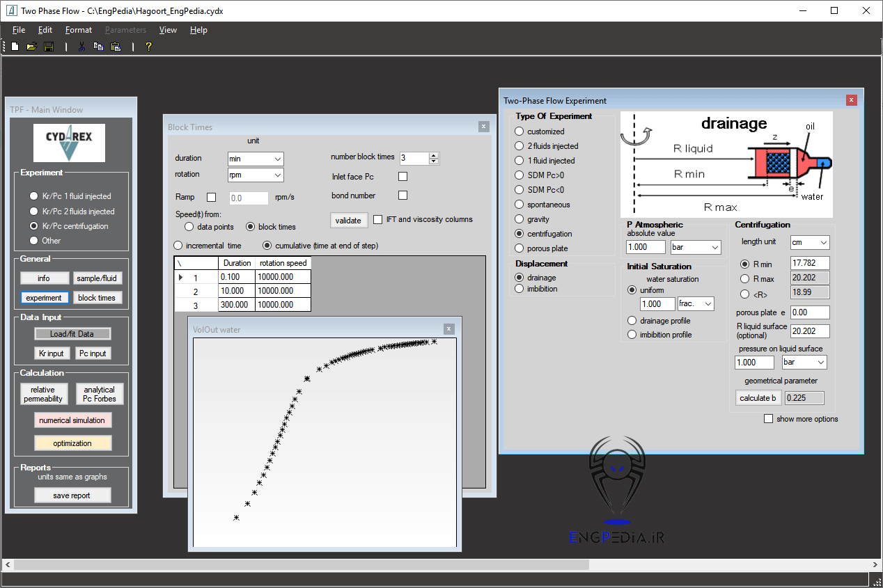Image resolution: width=883 pixels, height=588 pixels.
Task: Click the yellow Help question mark icon
Action: point(148,47)
